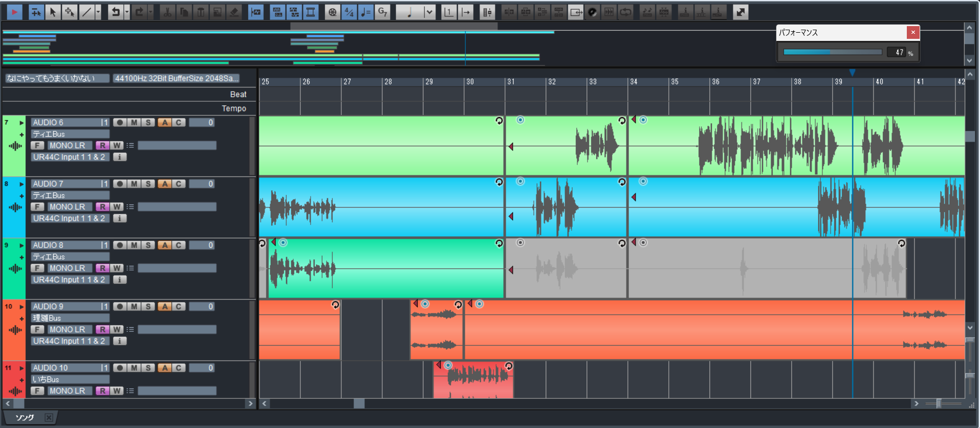980x428 pixels.
Task: Switch to the ソング tab
Action: (25, 418)
